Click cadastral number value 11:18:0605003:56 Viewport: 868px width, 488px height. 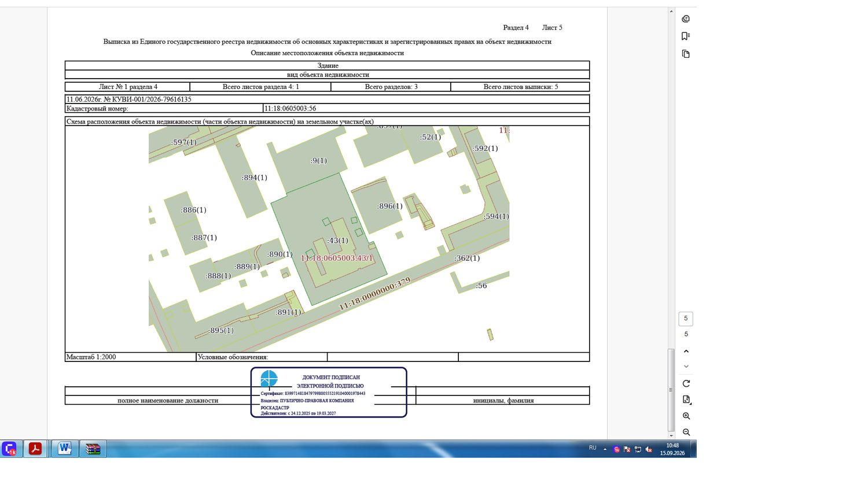tap(290, 108)
